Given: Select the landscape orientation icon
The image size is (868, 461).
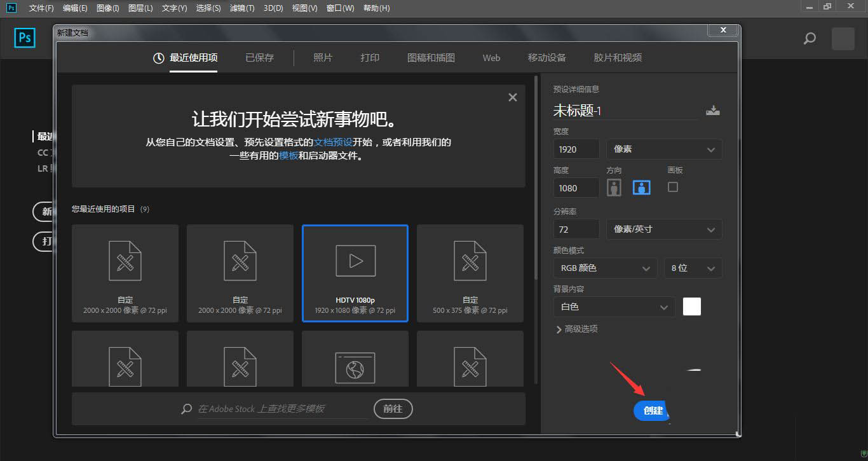Looking at the screenshot, I should click(x=641, y=188).
